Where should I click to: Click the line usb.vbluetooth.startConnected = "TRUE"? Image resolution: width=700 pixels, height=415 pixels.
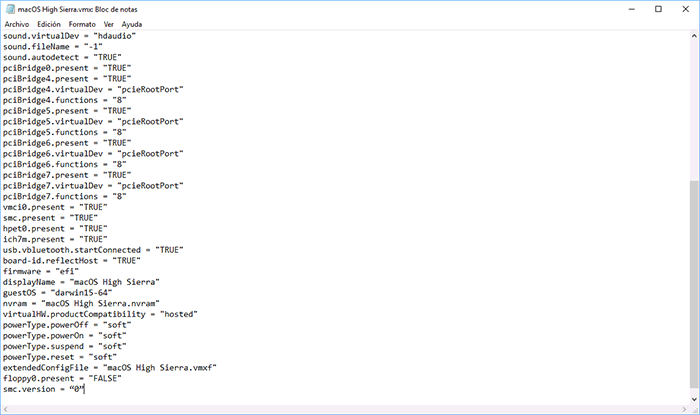[x=93, y=250]
